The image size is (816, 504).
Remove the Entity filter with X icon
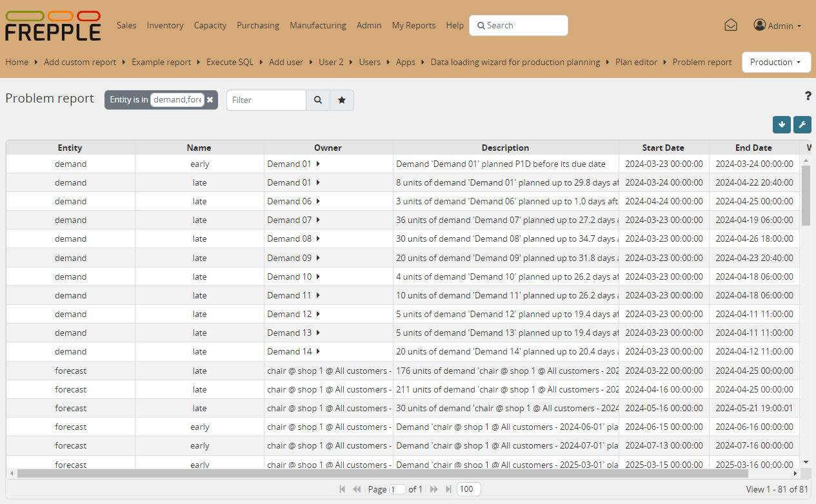210,100
